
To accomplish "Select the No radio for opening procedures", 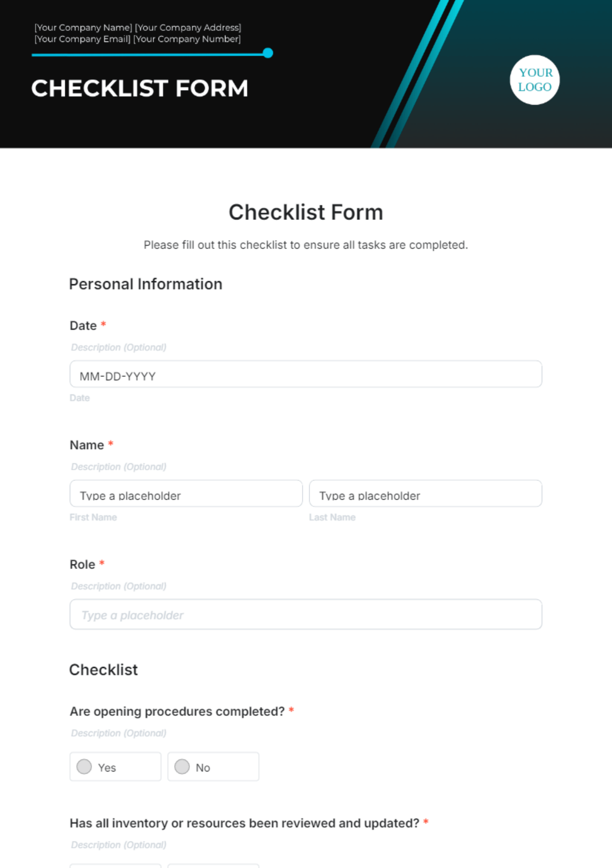I will (182, 766).
